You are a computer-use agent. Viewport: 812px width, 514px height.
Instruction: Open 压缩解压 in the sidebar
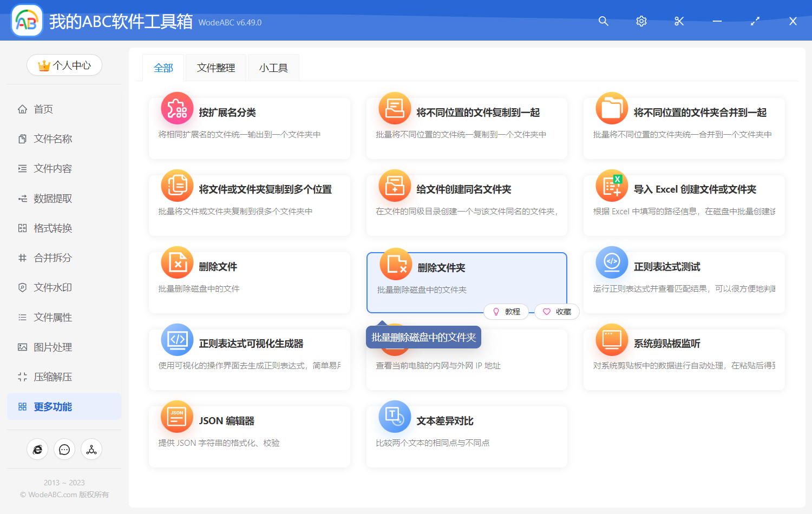[53, 377]
